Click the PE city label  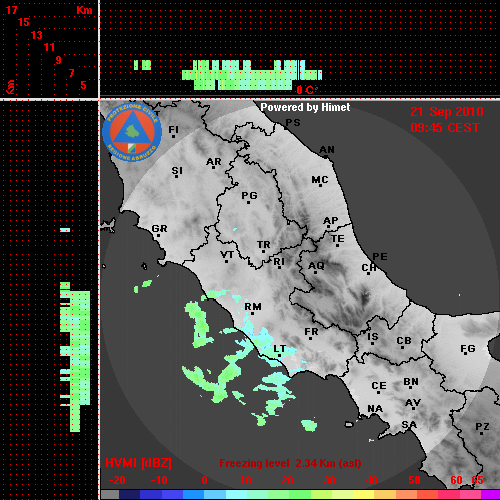tap(380, 257)
